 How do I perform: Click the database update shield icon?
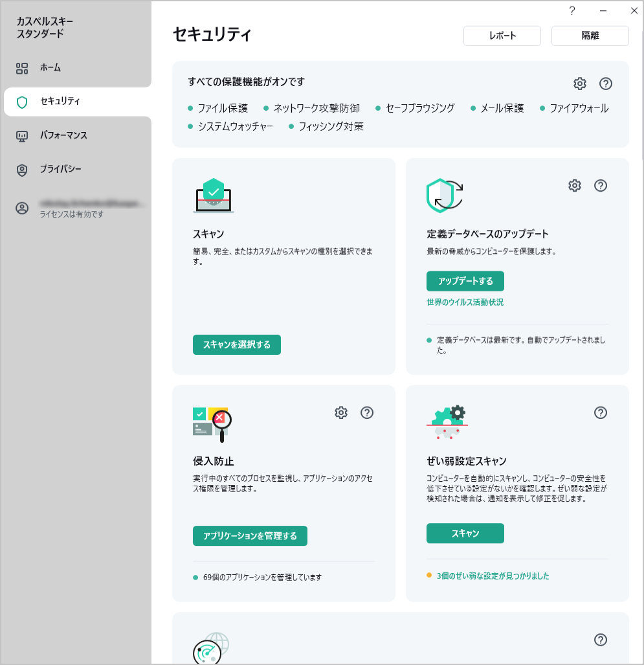(445, 196)
